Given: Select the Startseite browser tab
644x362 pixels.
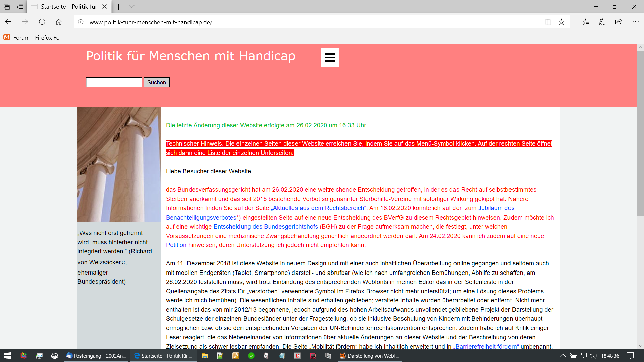Looking at the screenshot, I should pyautogui.click(x=69, y=7).
